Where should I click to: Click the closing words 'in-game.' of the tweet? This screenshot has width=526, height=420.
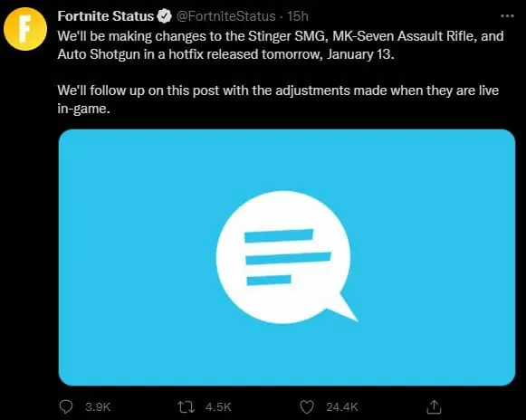(x=83, y=109)
